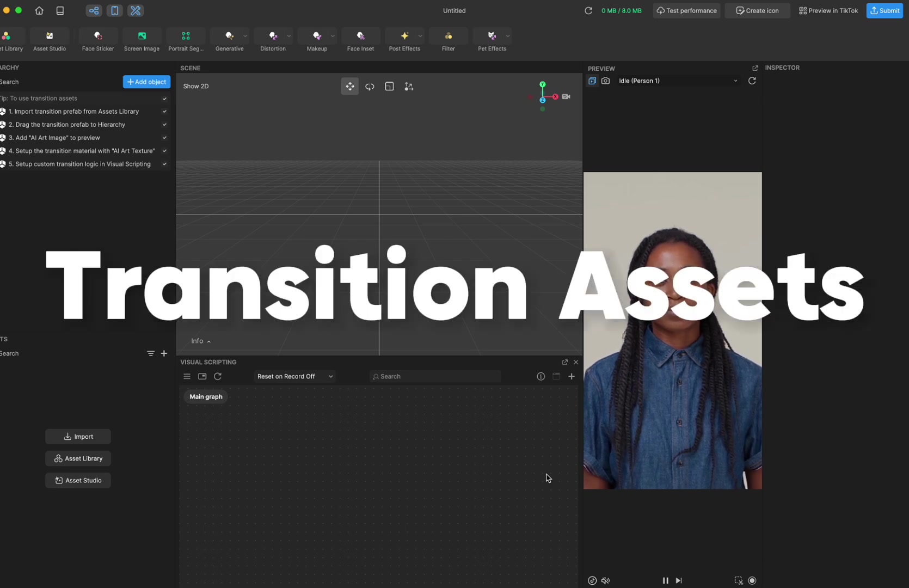Click the Add object button
This screenshot has height=588, width=909.
point(146,82)
